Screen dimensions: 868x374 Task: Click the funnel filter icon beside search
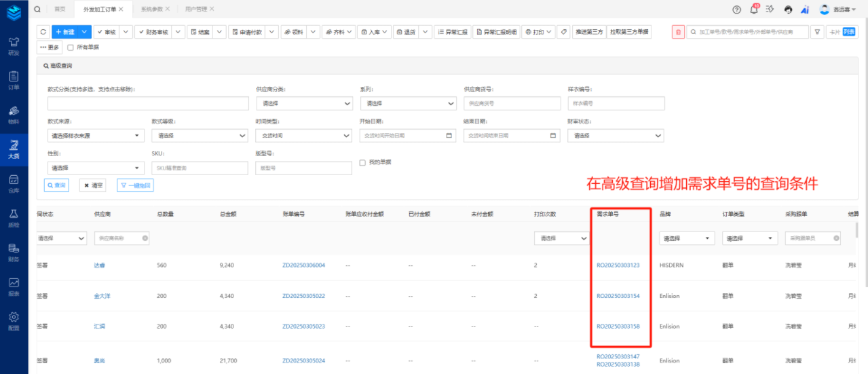[818, 32]
